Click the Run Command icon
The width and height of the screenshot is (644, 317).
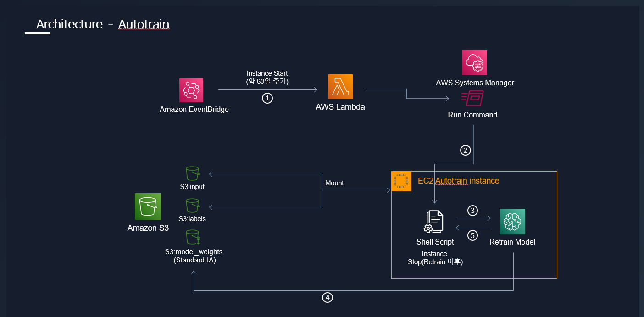pos(472,99)
